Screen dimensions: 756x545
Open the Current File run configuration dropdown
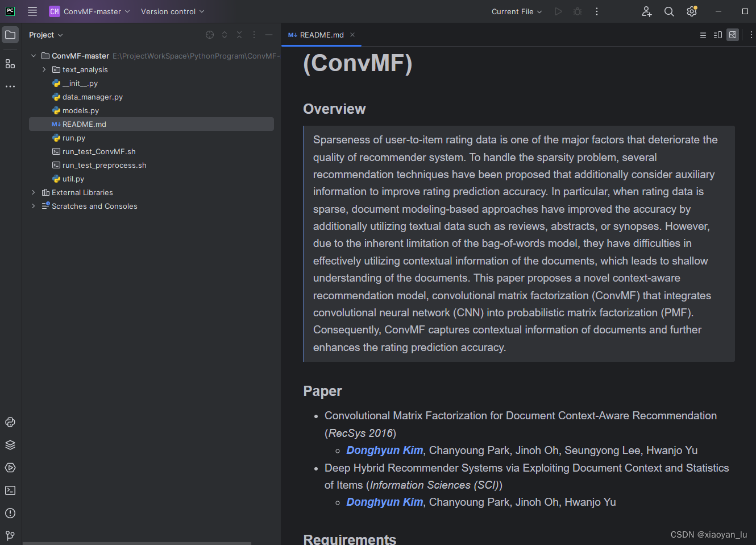point(516,11)
